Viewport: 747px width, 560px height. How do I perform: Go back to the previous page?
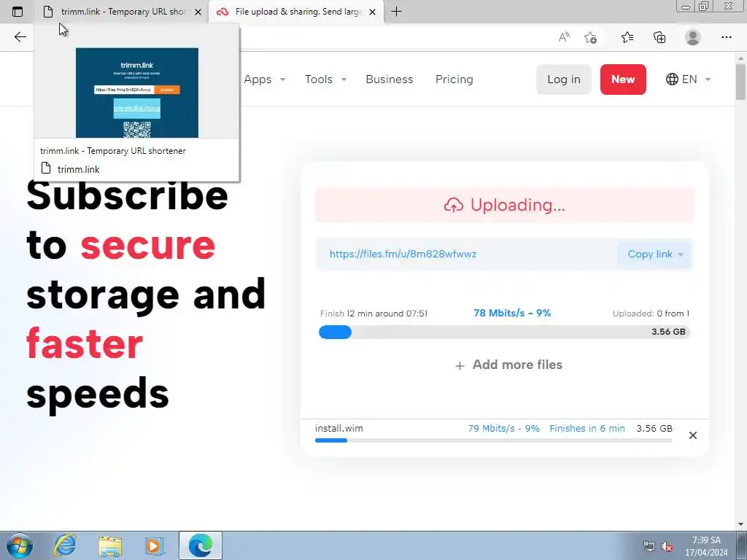coord(20,37)
